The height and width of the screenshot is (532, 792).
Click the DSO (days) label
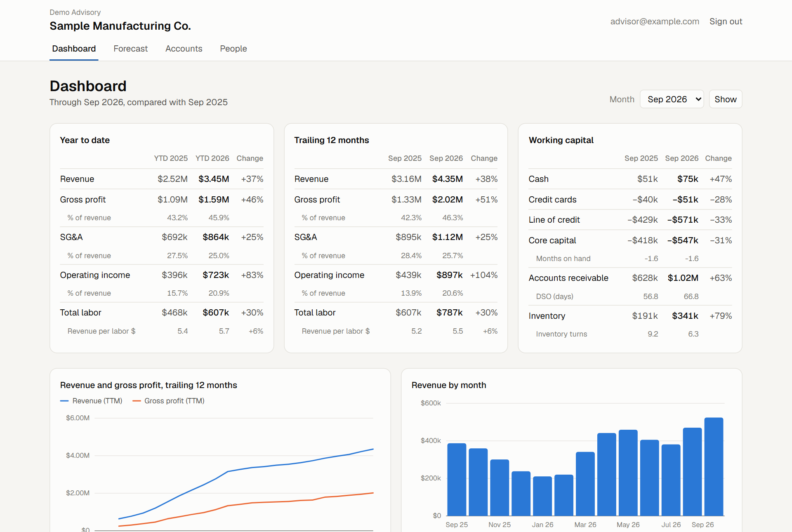pyautogui.click(x=555, y=297)
